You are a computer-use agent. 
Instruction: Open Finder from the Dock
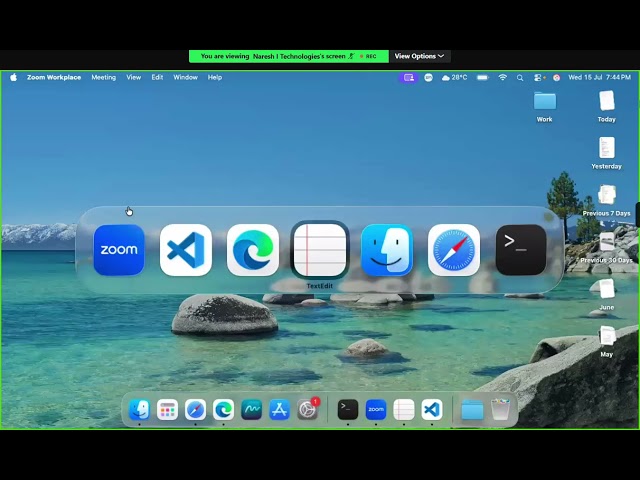[x=139, y=409]
